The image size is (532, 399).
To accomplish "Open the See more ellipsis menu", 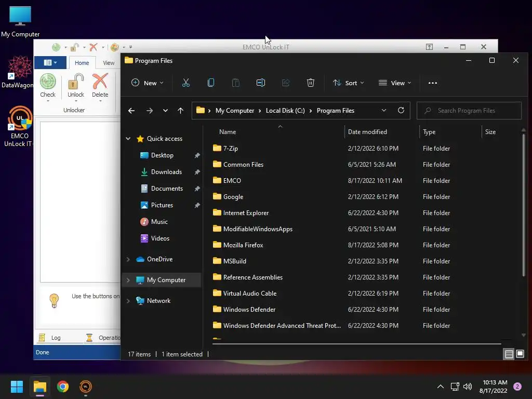I will [433, 83].
